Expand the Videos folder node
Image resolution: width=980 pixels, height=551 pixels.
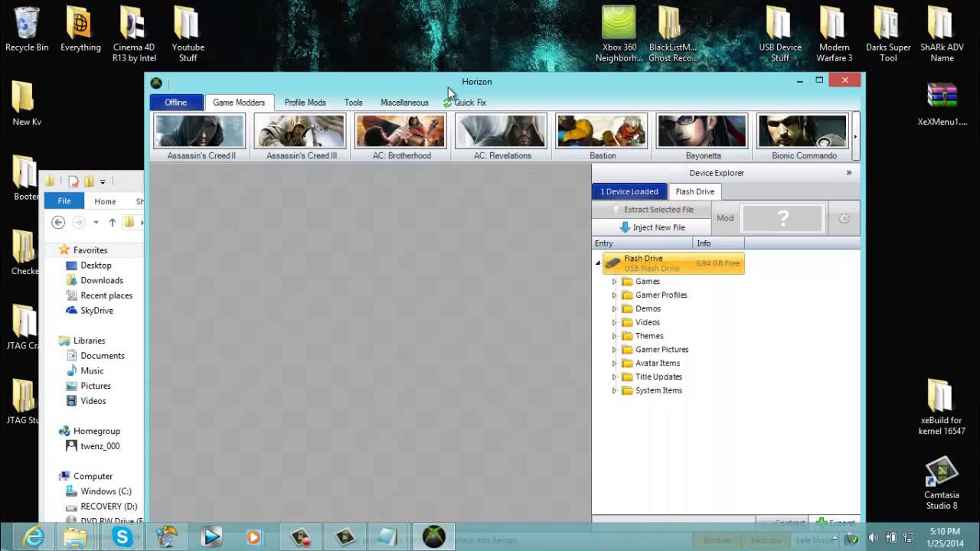point(614,323)
